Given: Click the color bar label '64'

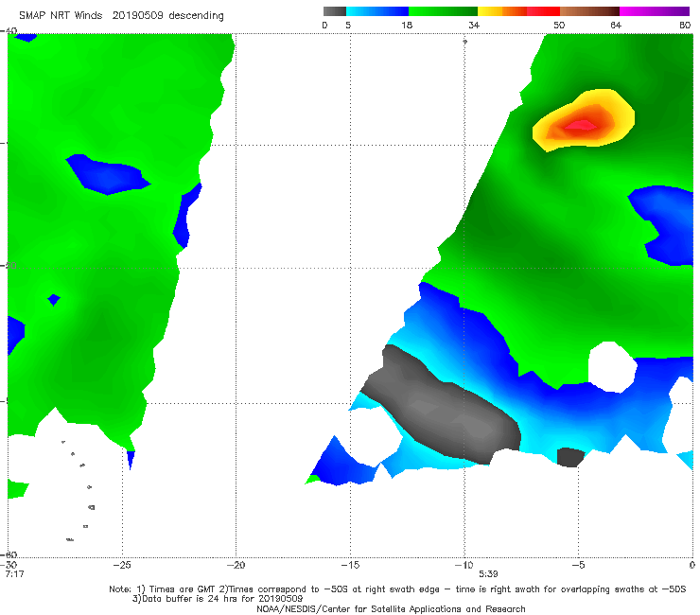Looking at the screenshot, I should coord(616,26).
